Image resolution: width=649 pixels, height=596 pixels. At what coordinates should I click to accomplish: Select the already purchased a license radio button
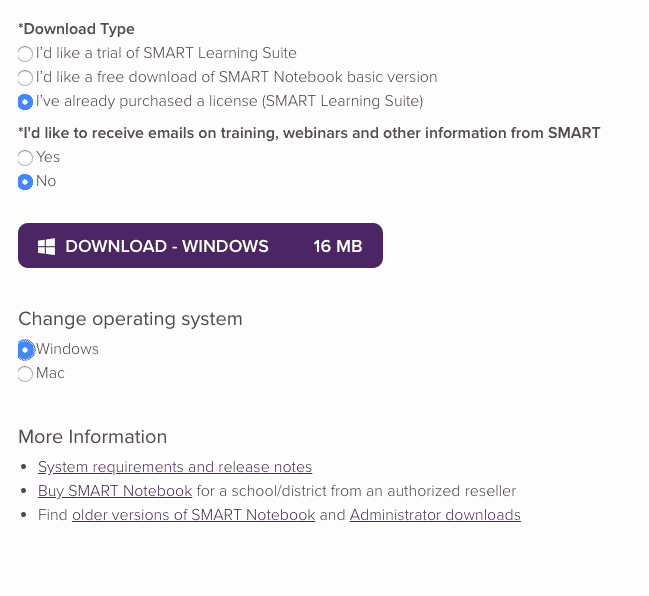25,102
